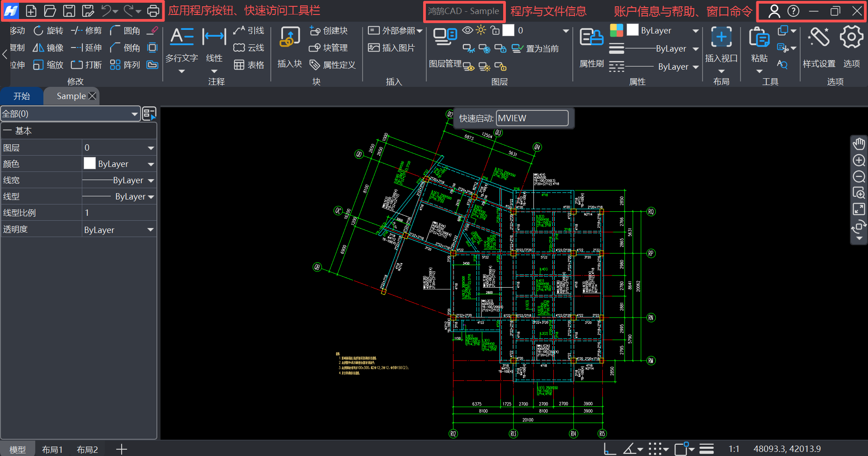Toggle the layer lock icon in ribbon

click(x=495, y=30)
